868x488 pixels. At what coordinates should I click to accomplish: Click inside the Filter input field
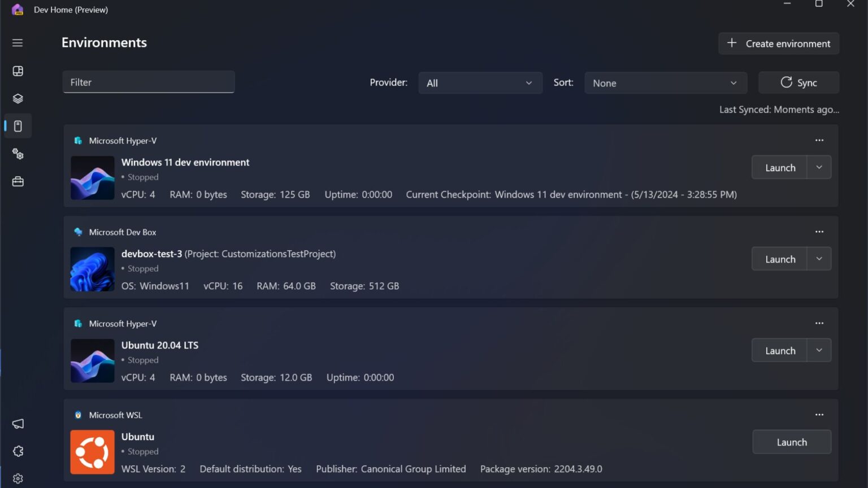(x=148, y=82)
